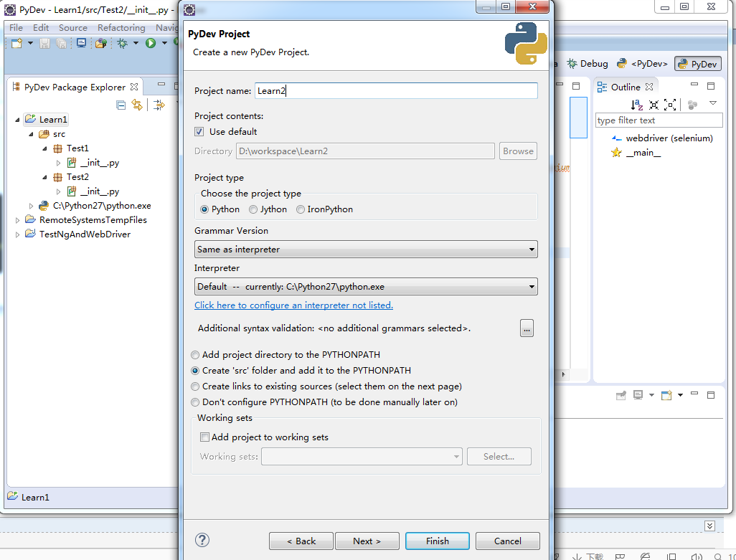736x560 pixels.
Task: Click the open new console icon
Action: tap(666, 395)
